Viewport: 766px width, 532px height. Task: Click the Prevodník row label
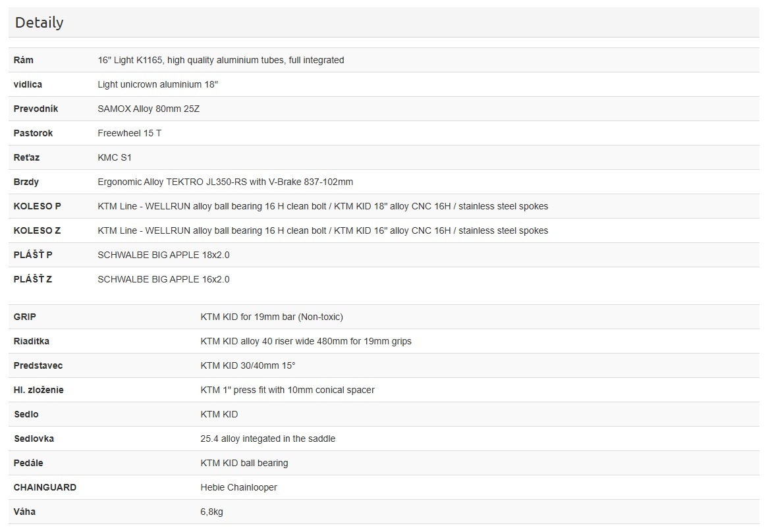pos(36,109)
